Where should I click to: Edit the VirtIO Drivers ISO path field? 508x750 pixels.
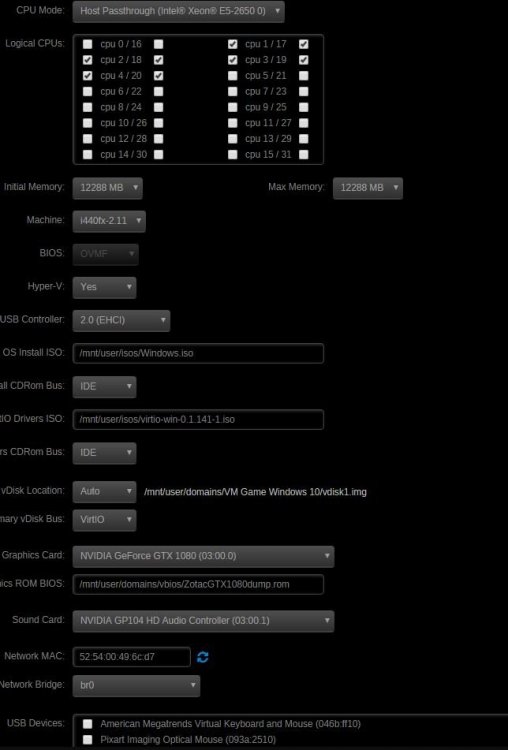(x=198, y=419)
